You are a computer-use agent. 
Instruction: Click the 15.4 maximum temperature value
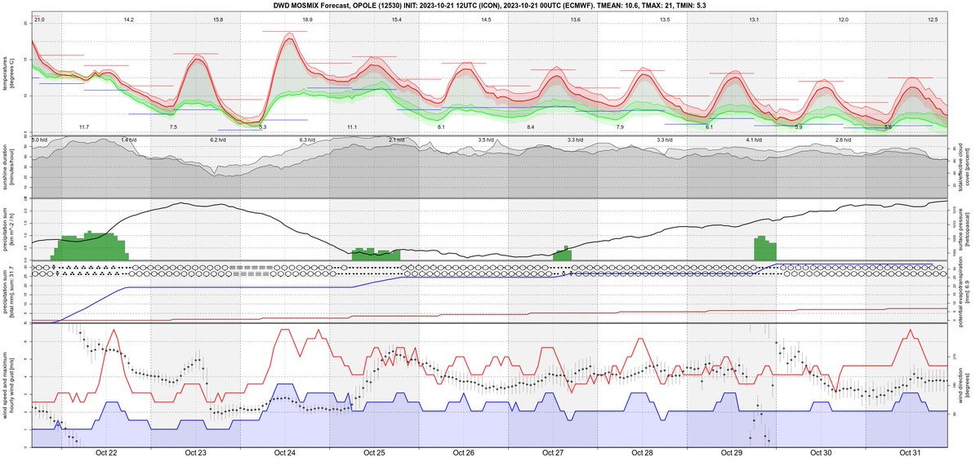397,19
